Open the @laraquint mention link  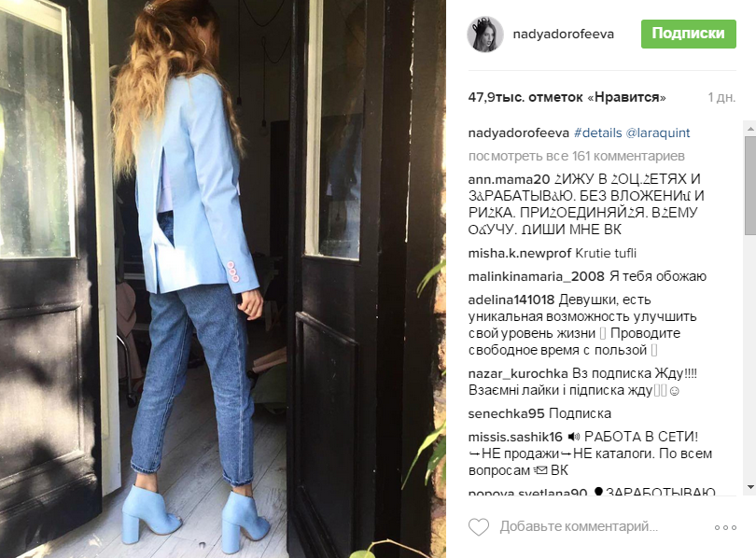coord(658,133)
